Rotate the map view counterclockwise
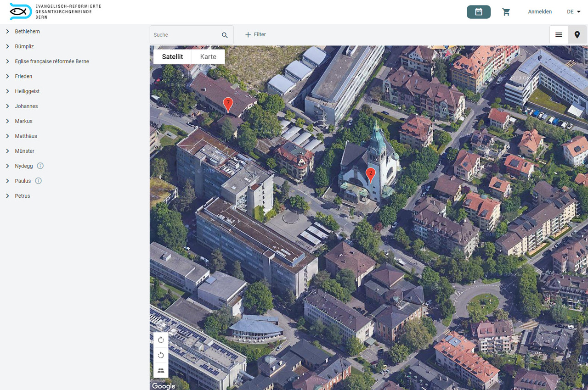Screen dimensions: 588x390 (x=160, y=355)
